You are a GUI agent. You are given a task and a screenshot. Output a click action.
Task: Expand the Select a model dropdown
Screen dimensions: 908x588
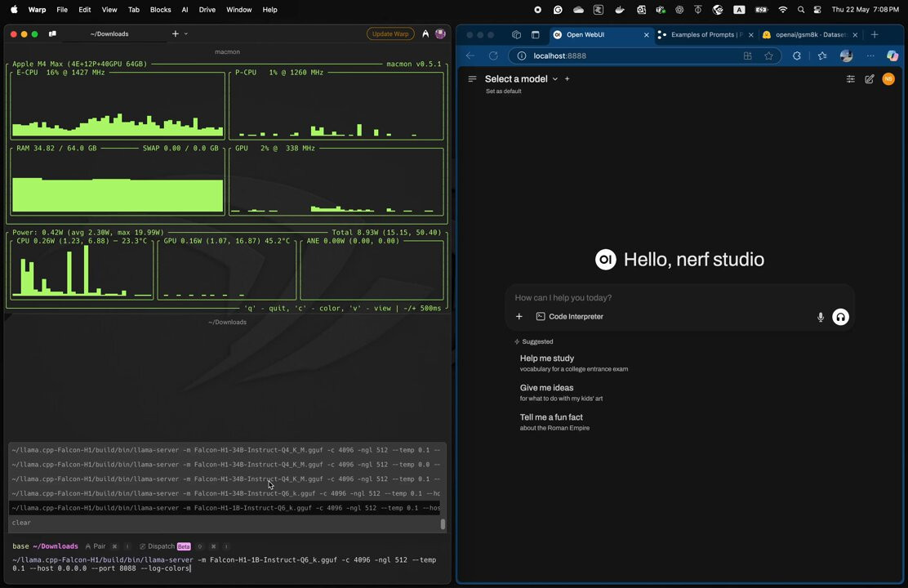tap(521, 78)
